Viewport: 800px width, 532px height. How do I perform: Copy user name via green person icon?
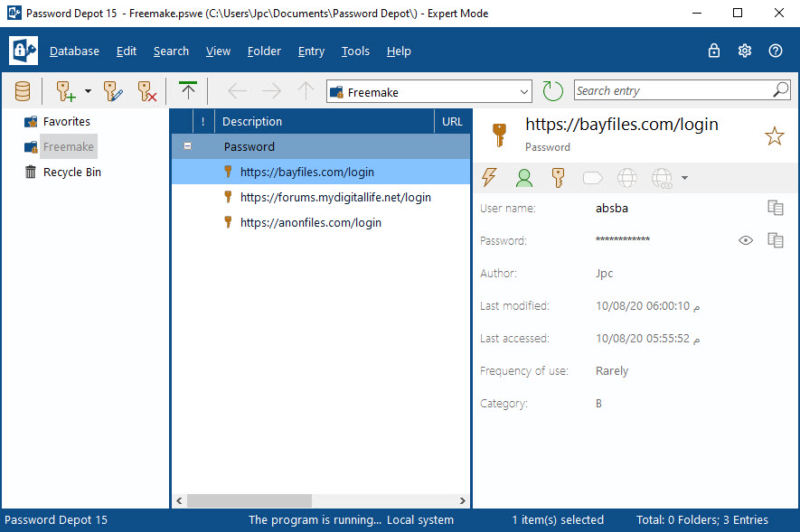click(x=524, y=177)
